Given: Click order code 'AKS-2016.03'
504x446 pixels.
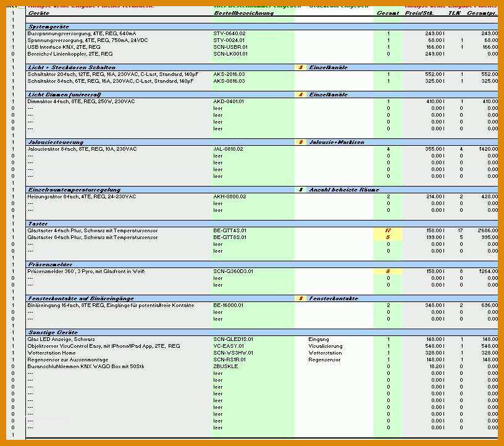Looking at the screenshot, I should (x=229, y=74).
